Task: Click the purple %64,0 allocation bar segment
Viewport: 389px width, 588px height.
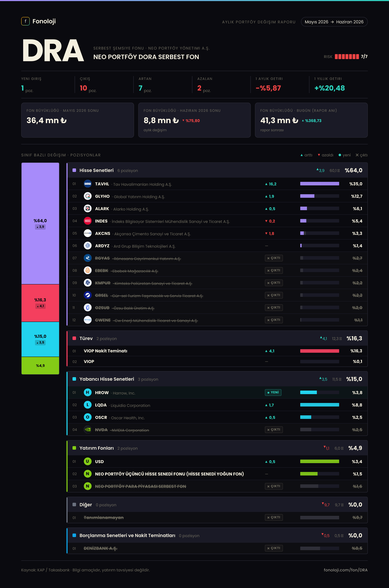Action: point(40,223)
